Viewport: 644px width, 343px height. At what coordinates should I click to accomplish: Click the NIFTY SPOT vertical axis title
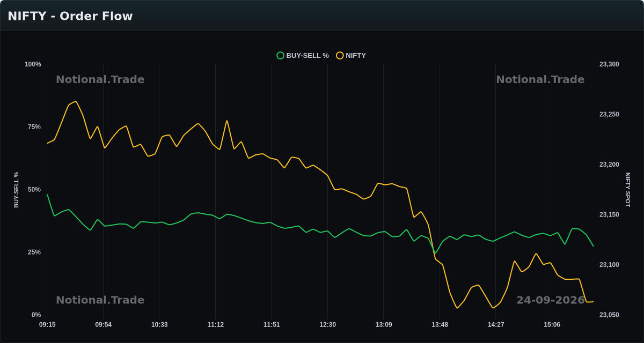(628, 190)
